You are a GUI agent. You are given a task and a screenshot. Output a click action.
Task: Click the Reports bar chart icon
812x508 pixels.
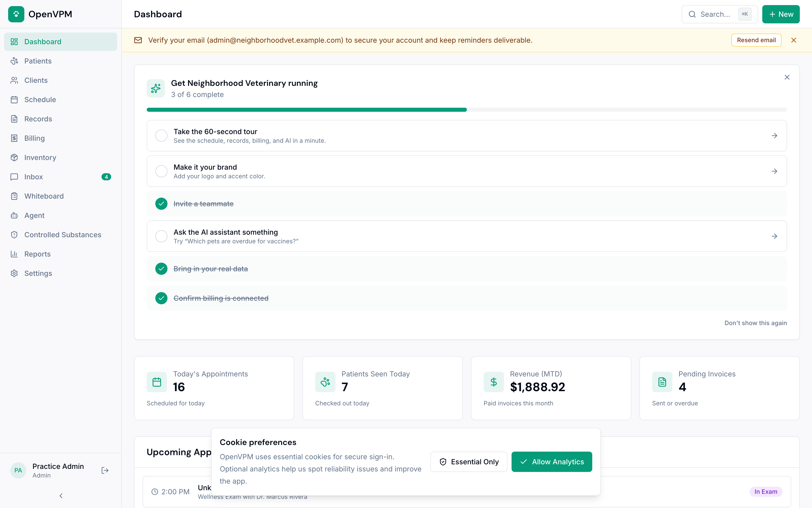pos(14,254)
